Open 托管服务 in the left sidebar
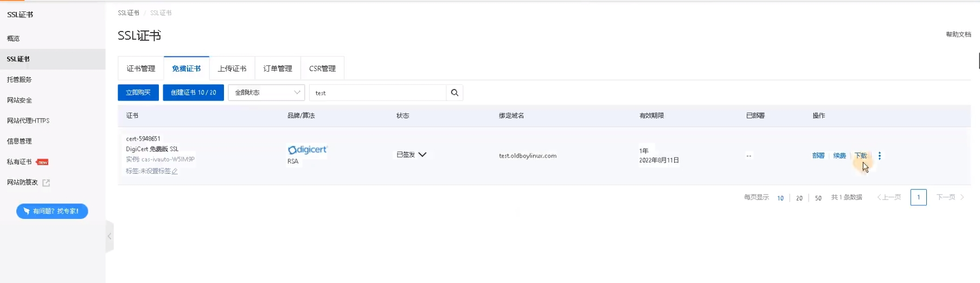Viewport: 980px width, 283px height. point(20,80)
